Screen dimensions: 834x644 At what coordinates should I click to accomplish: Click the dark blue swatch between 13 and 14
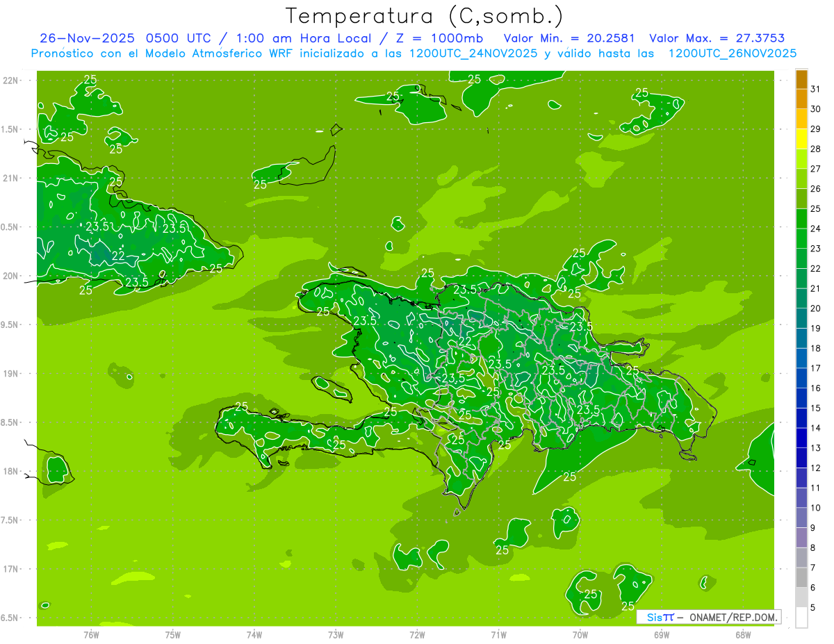801,438
